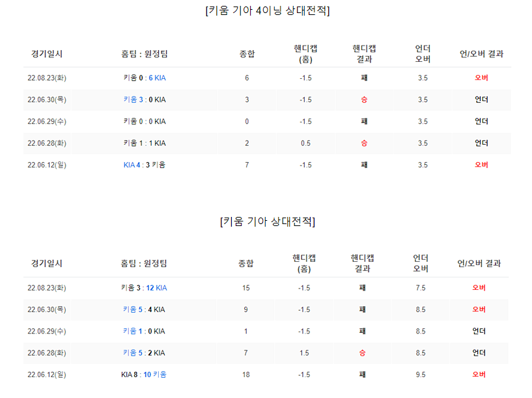Click the handicap value '0.5'
Screen dimensions: 532x398
tap(305, 143)
